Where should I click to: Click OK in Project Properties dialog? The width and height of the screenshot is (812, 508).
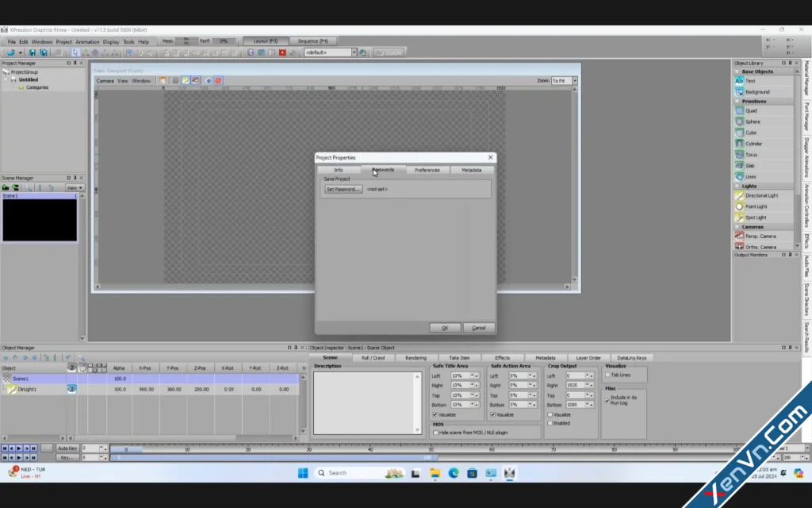(445, 328)
